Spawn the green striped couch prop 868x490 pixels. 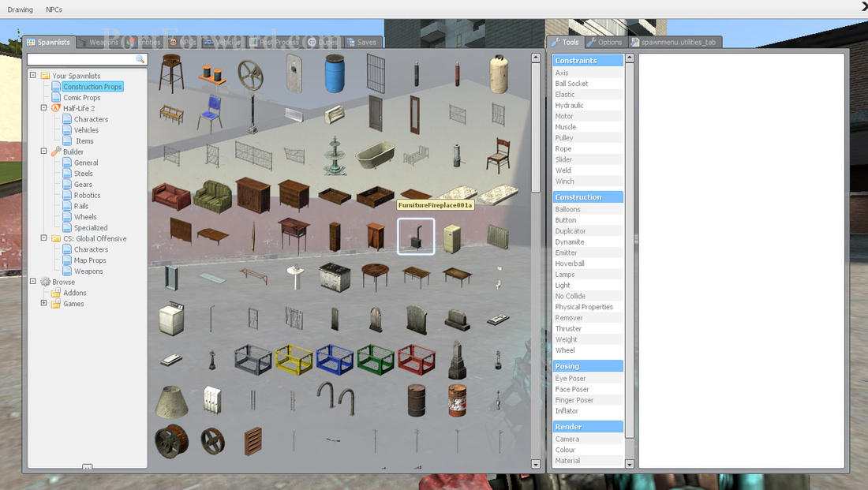[212, 196]
